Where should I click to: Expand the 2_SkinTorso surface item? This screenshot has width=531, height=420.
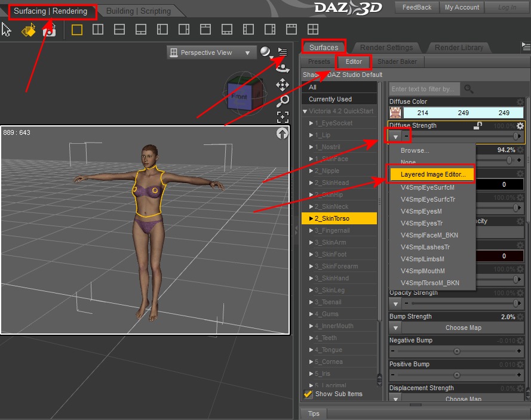[x=311, y=218]
